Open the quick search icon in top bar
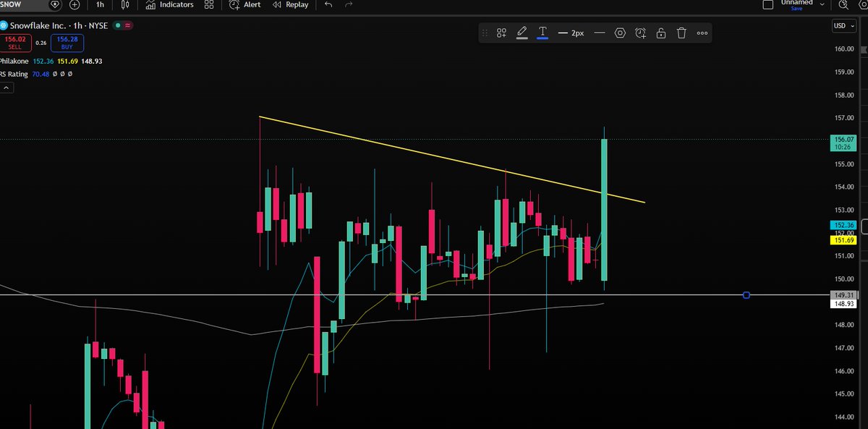Image resolution: width=868 pixels, height=429 pixels. (843, 4)
